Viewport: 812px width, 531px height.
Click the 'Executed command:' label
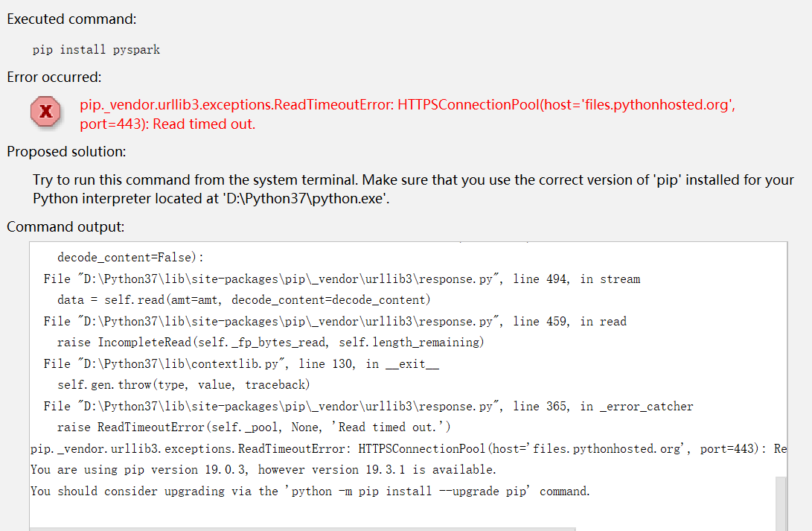[71, 19]
